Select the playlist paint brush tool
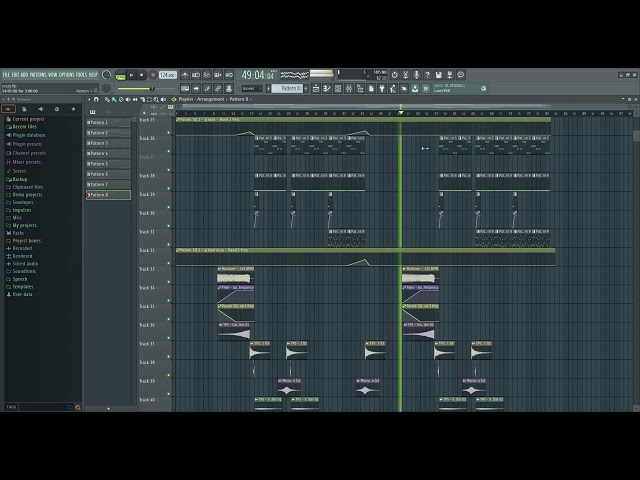Screen dimensions: 640x480 114,100
